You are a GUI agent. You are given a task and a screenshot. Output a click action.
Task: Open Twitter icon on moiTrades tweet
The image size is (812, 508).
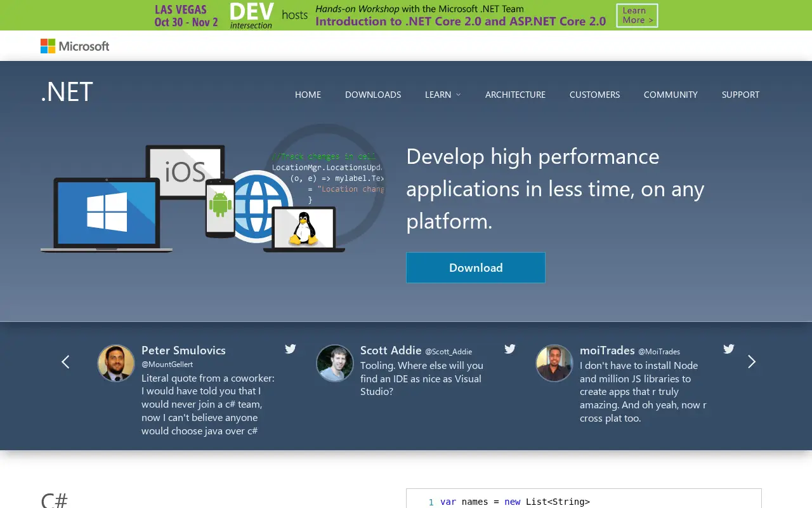click(729, 349)
